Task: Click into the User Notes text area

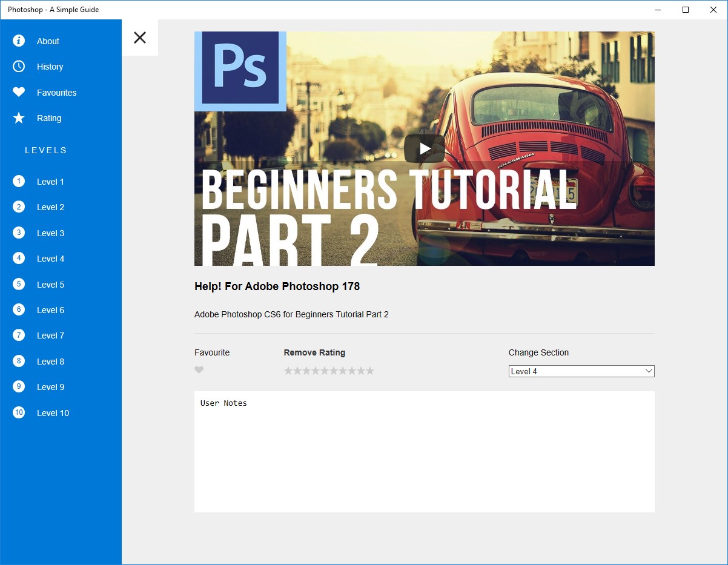Action: (425, 452)
